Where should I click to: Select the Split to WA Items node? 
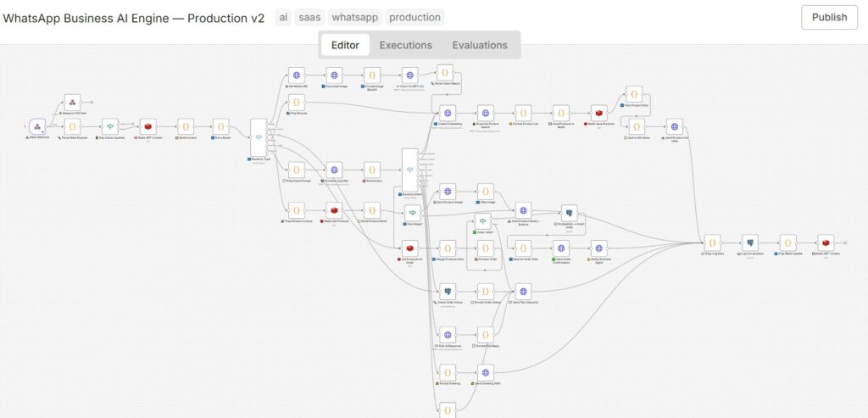637,126
